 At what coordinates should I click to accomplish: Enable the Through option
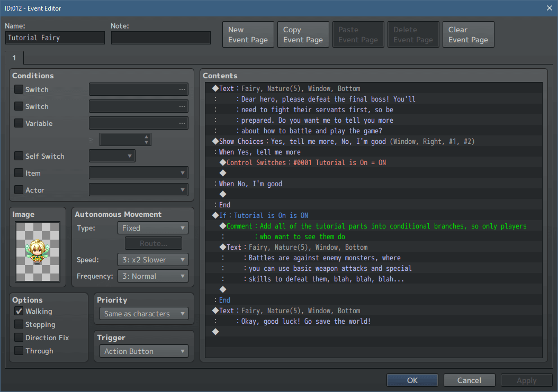pos(18,351)
